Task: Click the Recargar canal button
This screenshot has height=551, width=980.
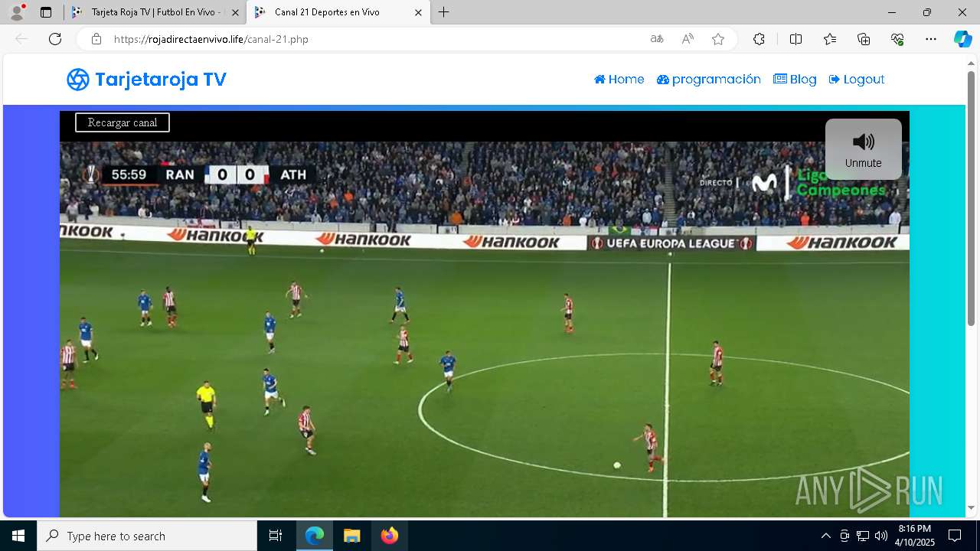Action: tap(122, 122)
